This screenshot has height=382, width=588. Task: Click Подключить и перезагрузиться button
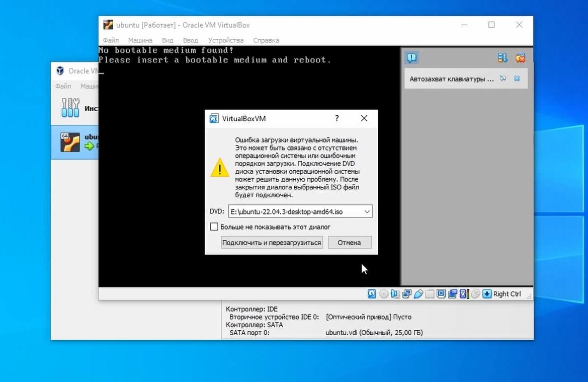tap(272, 243)
